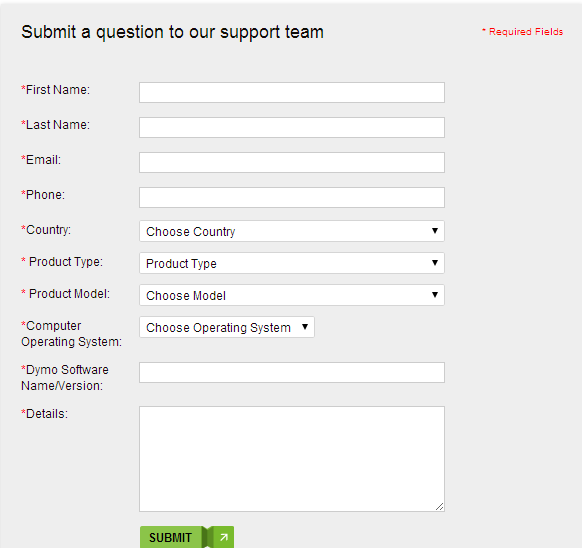Screen dimensions: 582x548
Task: Focus the First Name input field
Action: coord(292,92)
